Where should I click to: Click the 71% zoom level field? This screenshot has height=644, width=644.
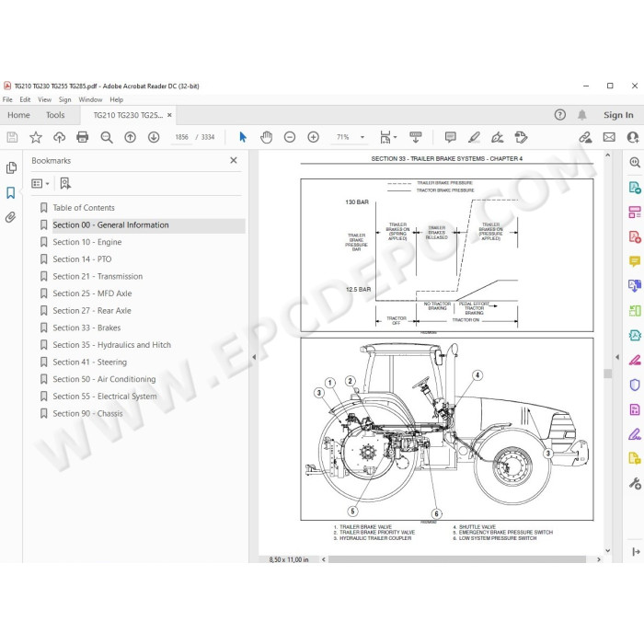[x=343, y=137]
